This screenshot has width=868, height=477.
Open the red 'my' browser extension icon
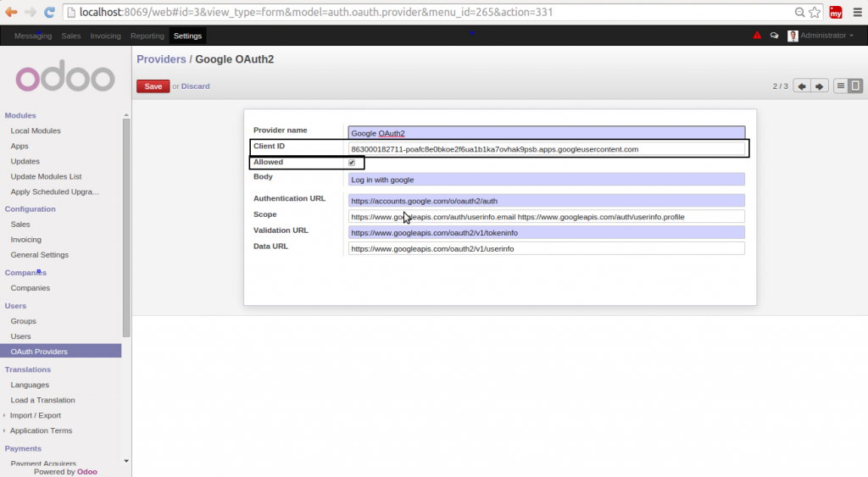(835, 12)
